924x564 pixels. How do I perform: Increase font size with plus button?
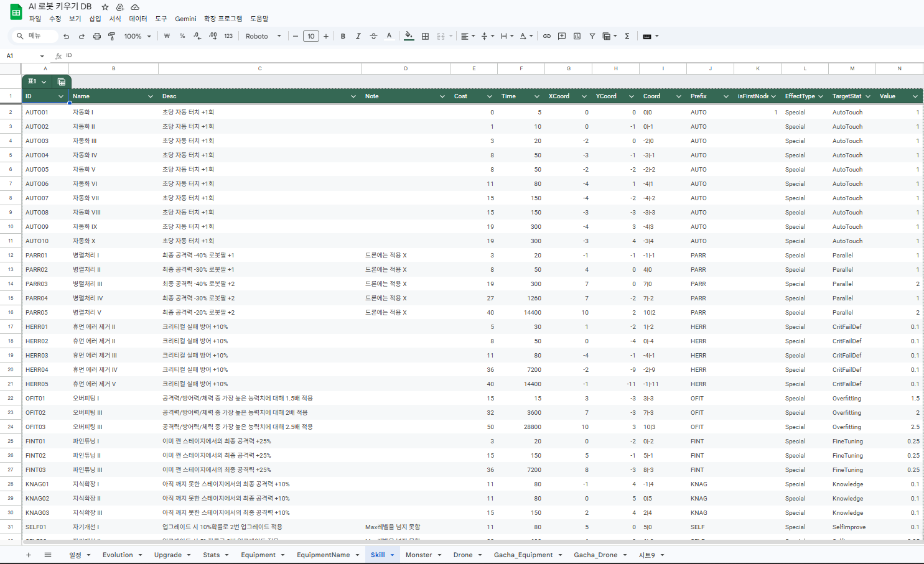326,36
